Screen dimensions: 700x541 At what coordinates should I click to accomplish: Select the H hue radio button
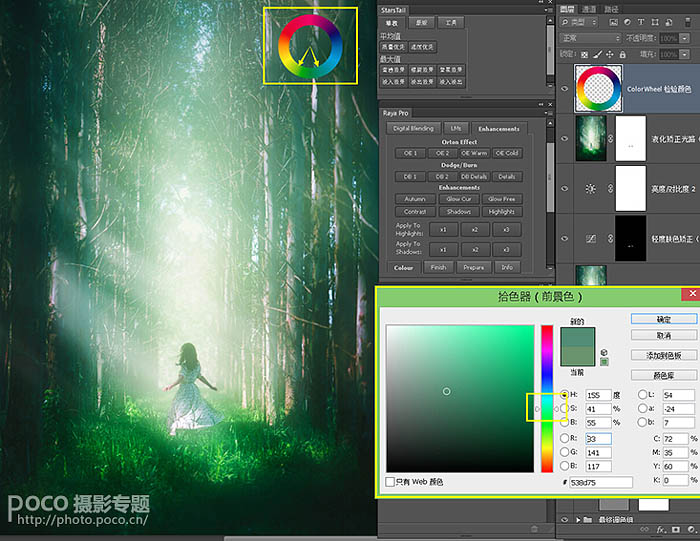(x=564, y=395)
